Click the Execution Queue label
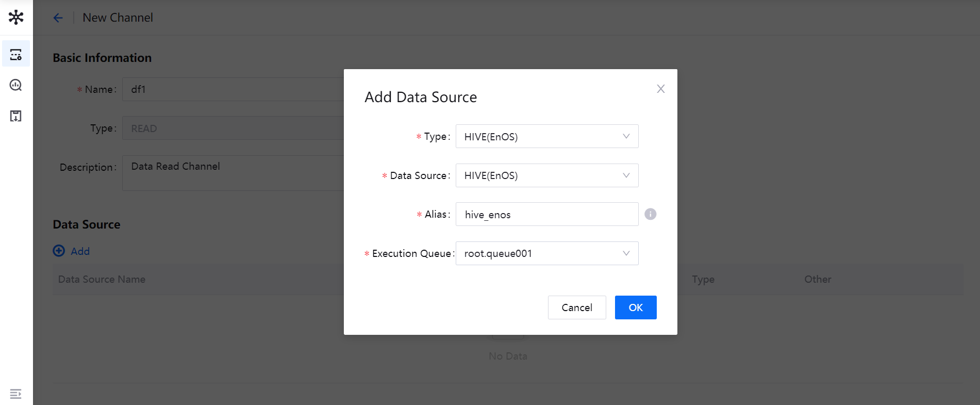 click(x=411, y=253)
